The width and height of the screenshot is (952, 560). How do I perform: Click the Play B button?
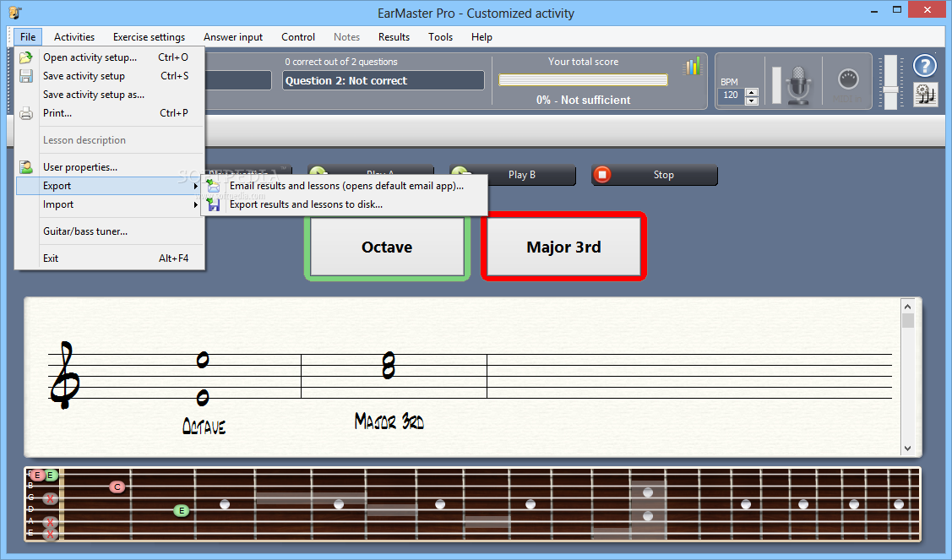[513, 175]
